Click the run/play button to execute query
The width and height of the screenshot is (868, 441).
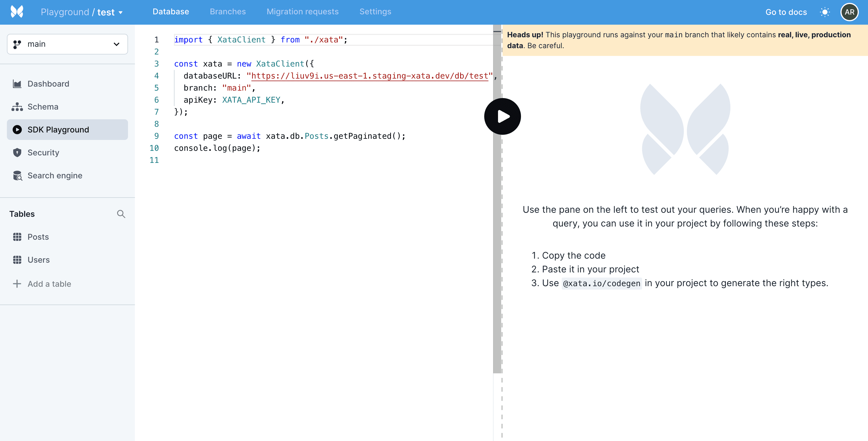tap(503, 116)
